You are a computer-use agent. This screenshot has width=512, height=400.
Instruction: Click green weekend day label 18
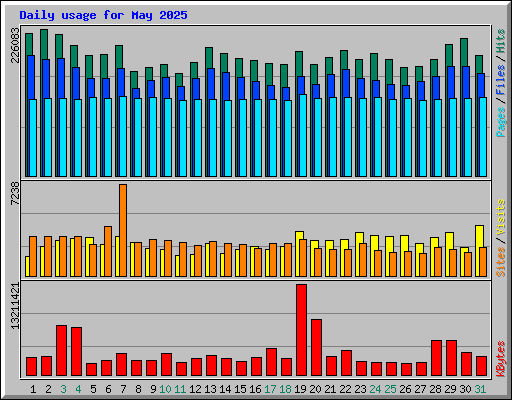pyautogui.click(x=285, y=389)
